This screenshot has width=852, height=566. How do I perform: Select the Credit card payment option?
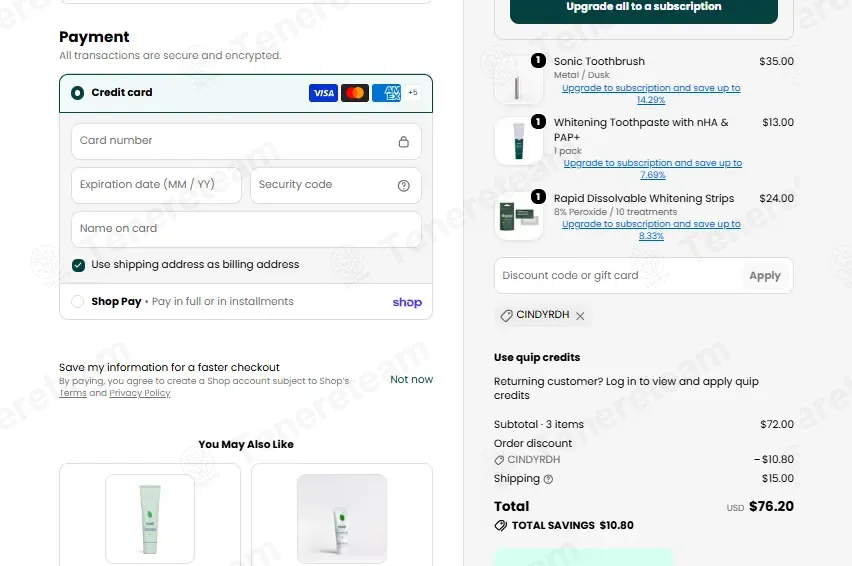click(78, 93)
